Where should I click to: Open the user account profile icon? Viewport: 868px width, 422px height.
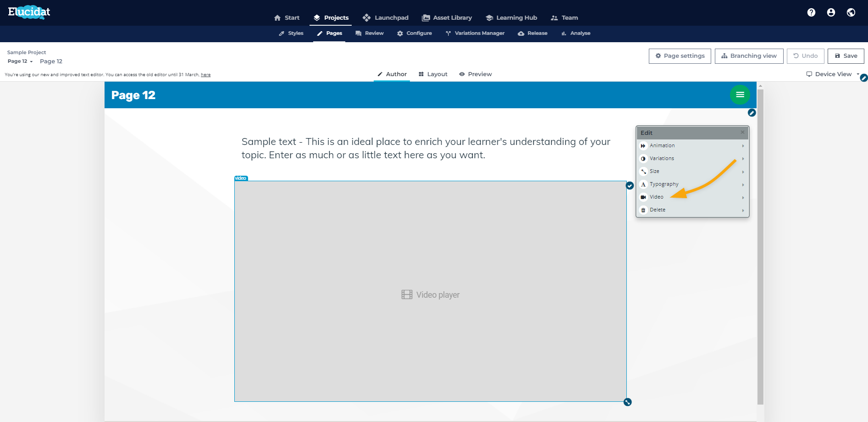click(x=831, y=12)
